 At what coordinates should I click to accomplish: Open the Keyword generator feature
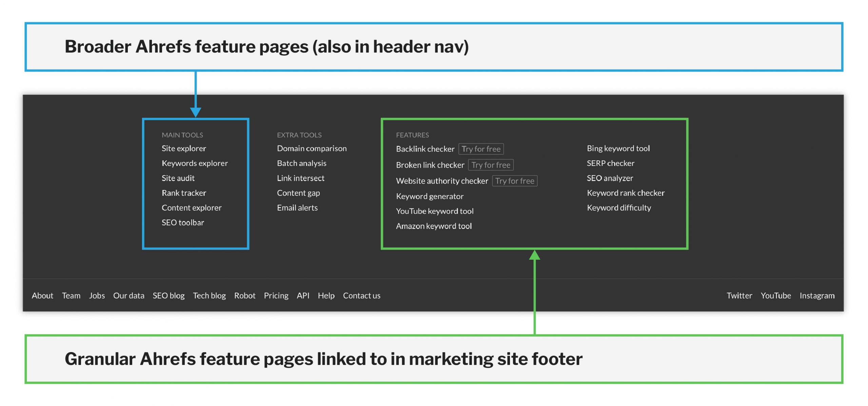tap(430, 196)
